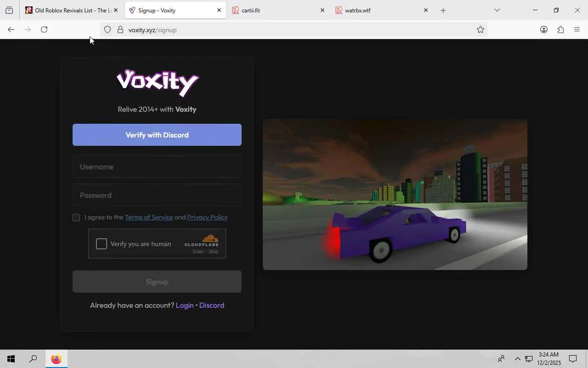The image size is (588, 368).
Task: Click the purple car game screenshot
Action: click(x=395, y=194)
